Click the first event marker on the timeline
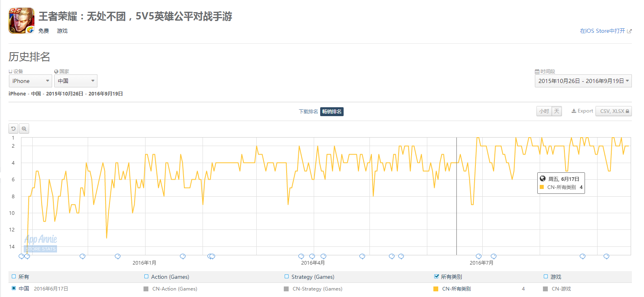 tap(21, 257)
